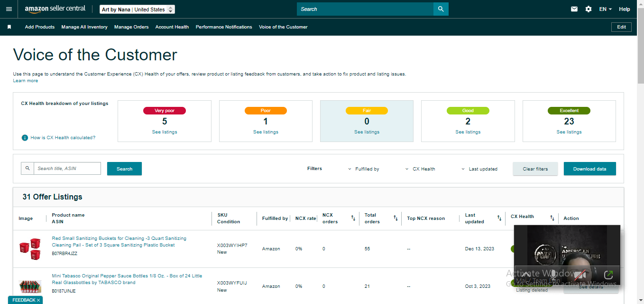Open Account Health page
This screenshot has height=304, width=644.
click(172, 27)
